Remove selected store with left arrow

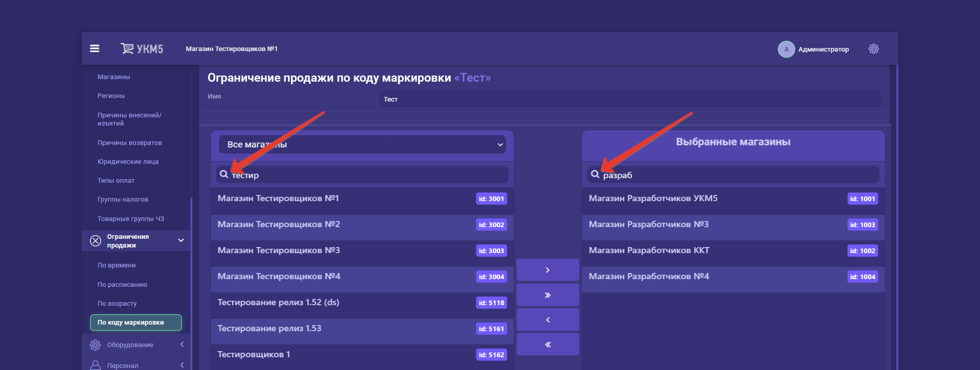[547, 320]
